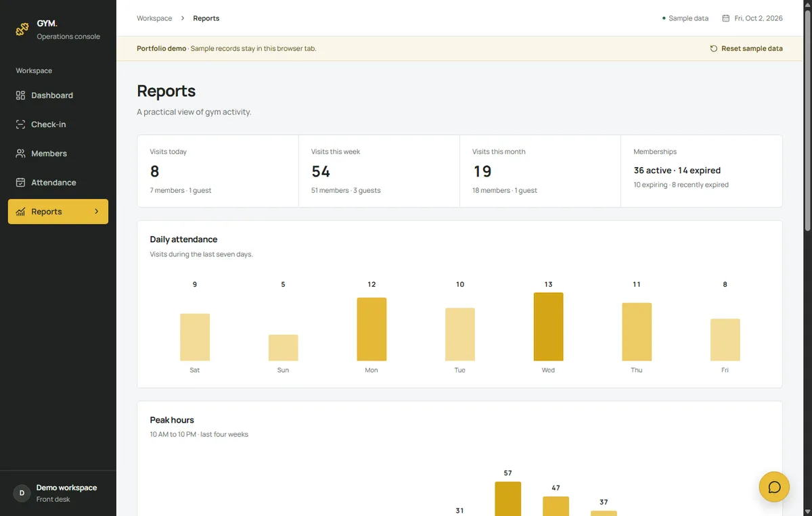Click the Friday attendance bar
This screenshot has width=812, height=516.
click(725, 340)
